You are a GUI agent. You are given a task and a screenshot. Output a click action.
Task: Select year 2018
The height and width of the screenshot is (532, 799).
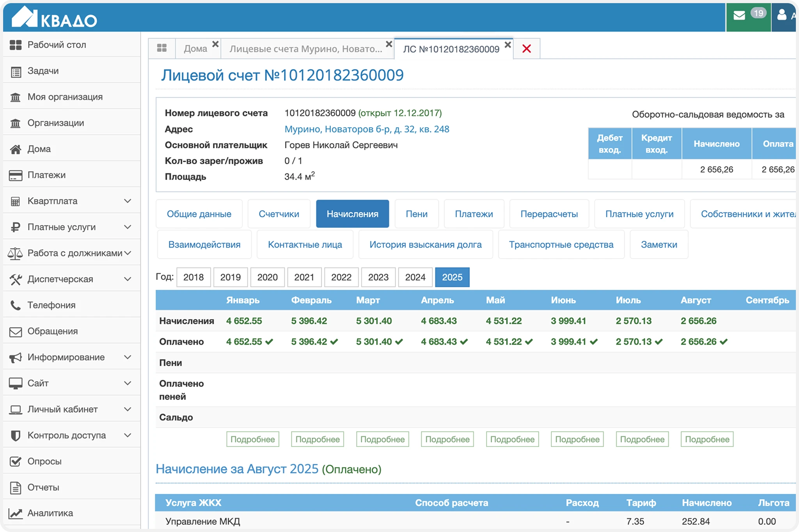pos(194,277)
